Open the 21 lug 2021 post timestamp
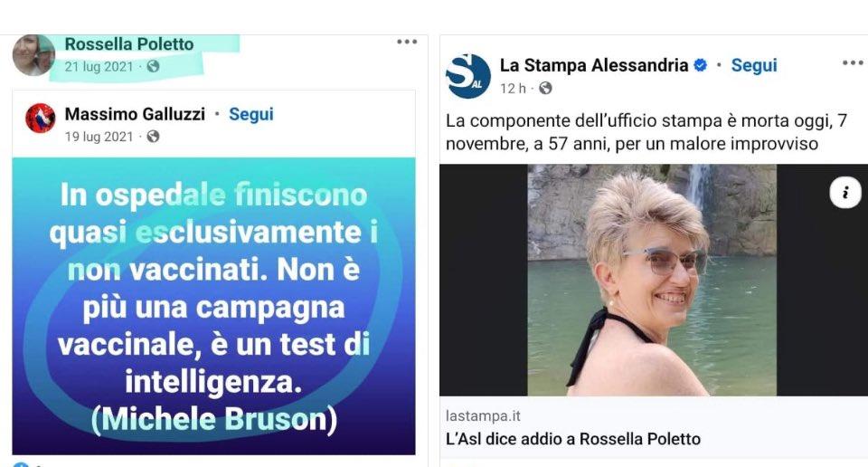Screen dimensions: 868x467 click(99, 66)
